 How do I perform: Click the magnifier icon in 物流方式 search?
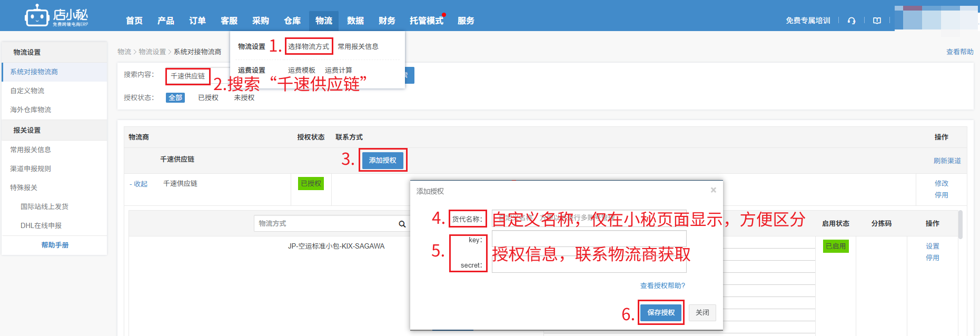pyautogui.click(x=402, y=224)
